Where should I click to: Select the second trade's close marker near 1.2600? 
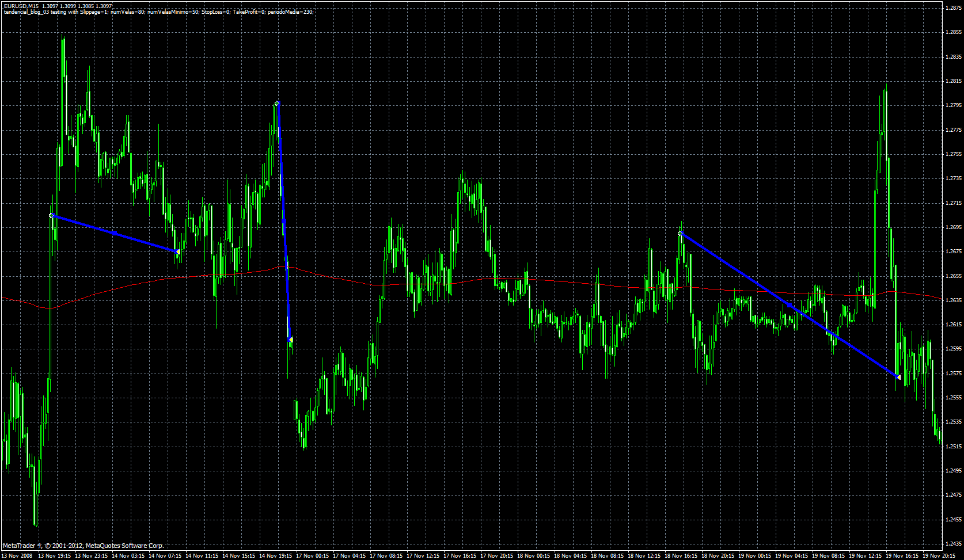[290, 340]
